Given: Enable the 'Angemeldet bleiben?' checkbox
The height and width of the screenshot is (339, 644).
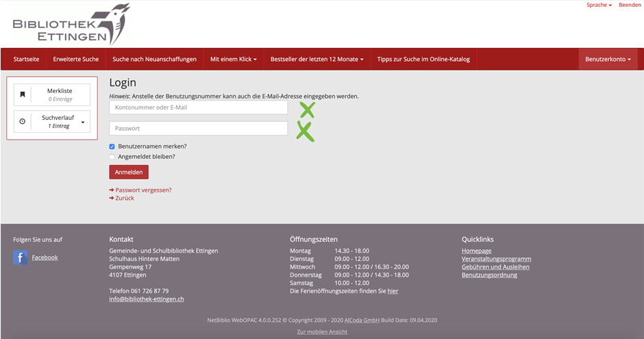Looking at the screenshot, I should tap(112, 157).
